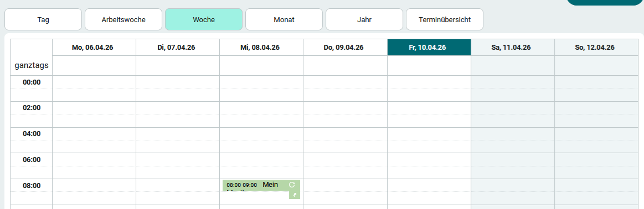
Task: Click the ganztags cell for Monday
Action: point(94,66)
